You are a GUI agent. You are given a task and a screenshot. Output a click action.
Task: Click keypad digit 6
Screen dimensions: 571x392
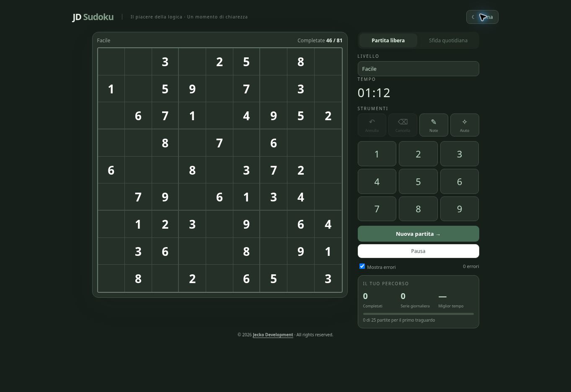coord(460,181)
